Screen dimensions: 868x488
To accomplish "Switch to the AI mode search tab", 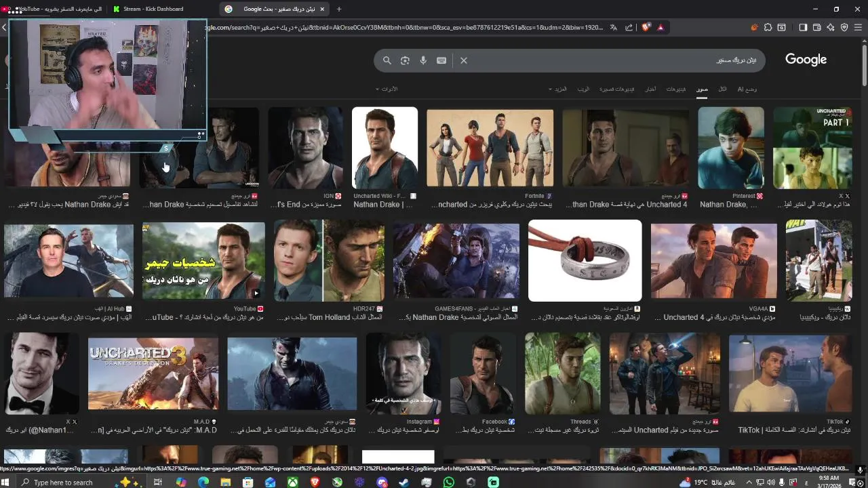I will (x=747, y=89).
